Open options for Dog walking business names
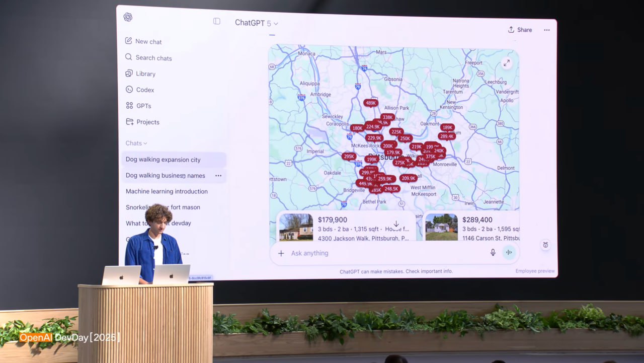The width and height of the screenshot is (644, 363). [218, 176]
